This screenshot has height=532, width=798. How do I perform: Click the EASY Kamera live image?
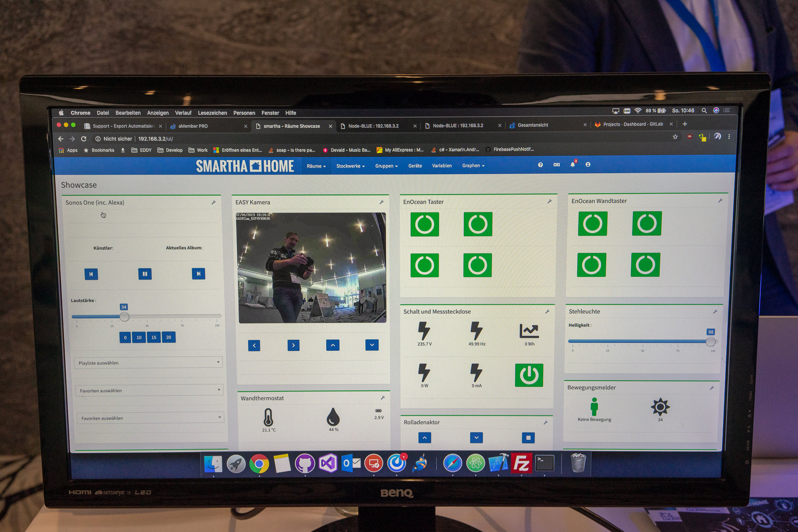click(x=311, y=268)
